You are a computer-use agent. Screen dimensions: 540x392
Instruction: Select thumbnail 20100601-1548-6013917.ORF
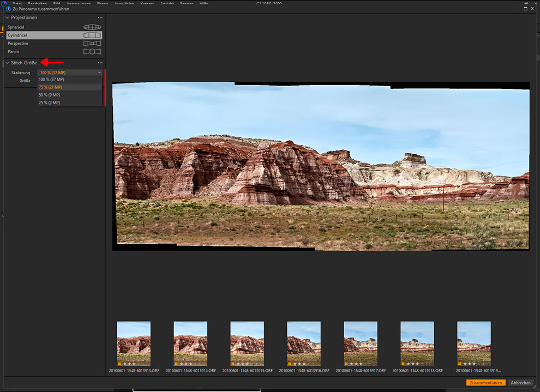(x=361, y=343)
